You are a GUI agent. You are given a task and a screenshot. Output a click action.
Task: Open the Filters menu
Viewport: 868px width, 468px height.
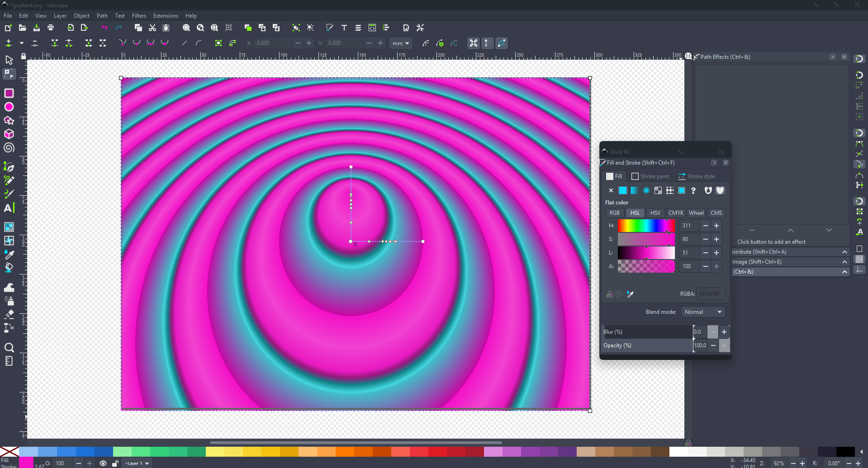click(139, 16)
